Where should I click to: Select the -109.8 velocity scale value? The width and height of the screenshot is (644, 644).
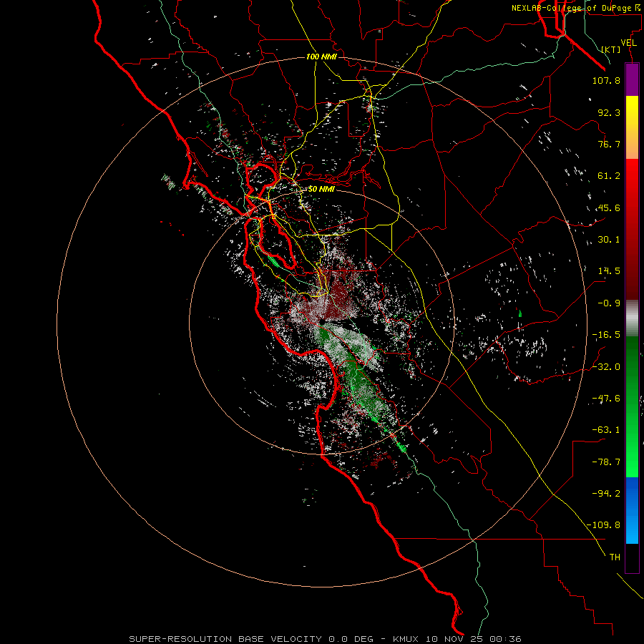point(603,525)
